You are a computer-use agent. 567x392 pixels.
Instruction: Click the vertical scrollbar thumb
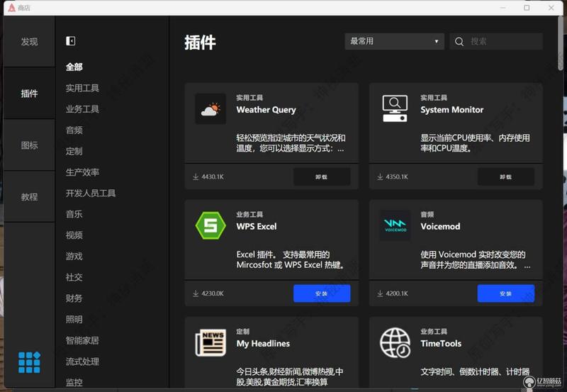[x=561, y=43]
